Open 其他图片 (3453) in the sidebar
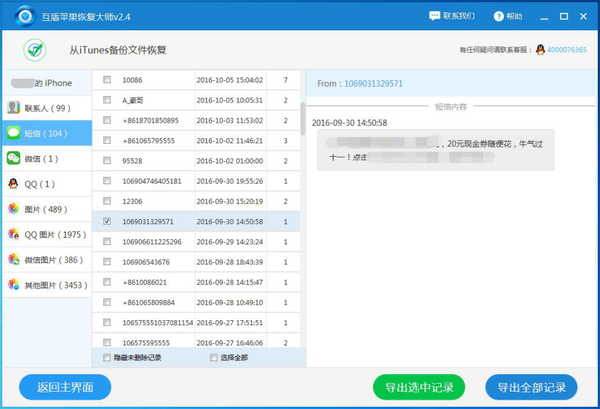This screenshot has height=409, width=600. click(x=45, y=285)
